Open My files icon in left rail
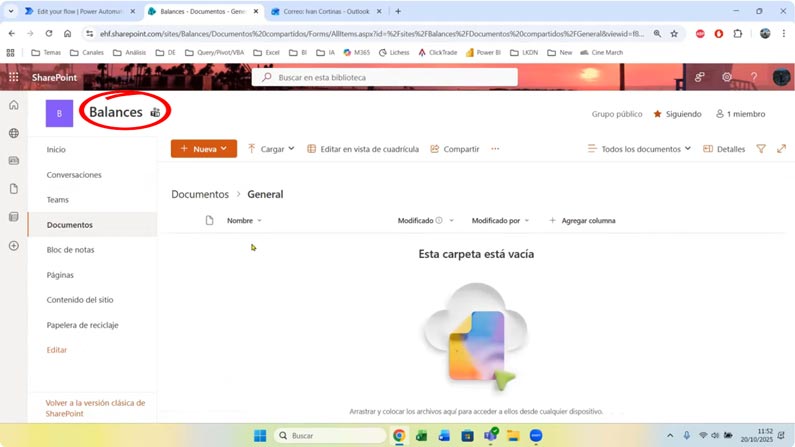Image resolution: width=795 pixels, height=447 pixels. point(14,189)
